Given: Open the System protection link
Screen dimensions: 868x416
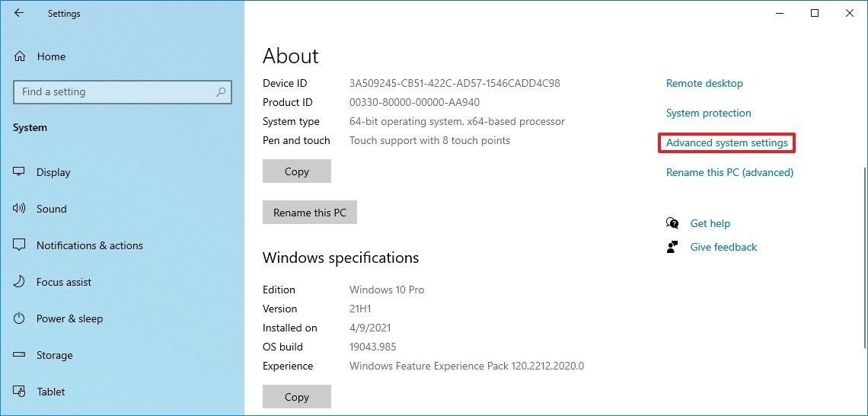Looking at the screenshot, I should pyautogui.click(x=709, y=113).
